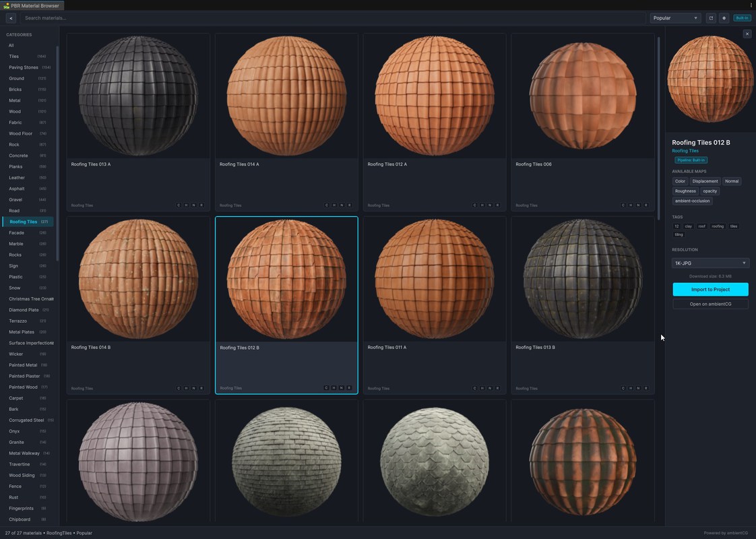
Task: Select the Roofing Tiles 012 A thumbnail
Action: click(435, 96)
